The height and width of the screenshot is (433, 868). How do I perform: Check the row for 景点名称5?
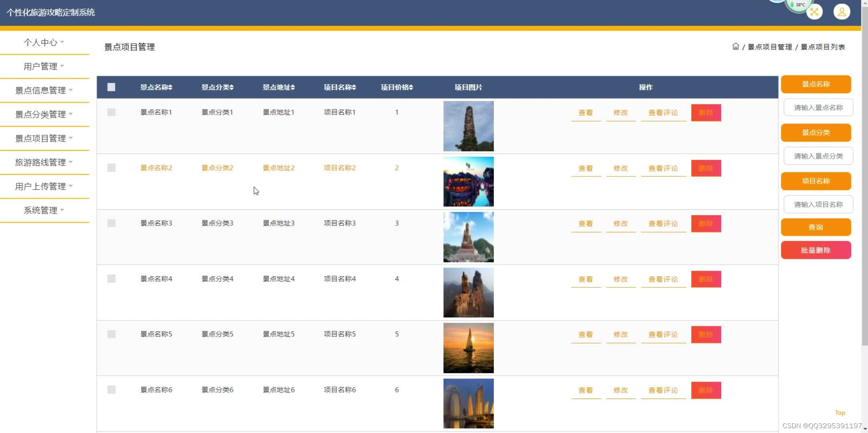click(x=111, y=334)
